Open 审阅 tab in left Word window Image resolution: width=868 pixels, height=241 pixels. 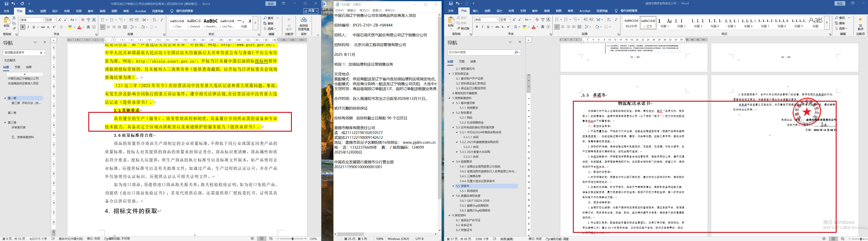[x=102, y=11]
